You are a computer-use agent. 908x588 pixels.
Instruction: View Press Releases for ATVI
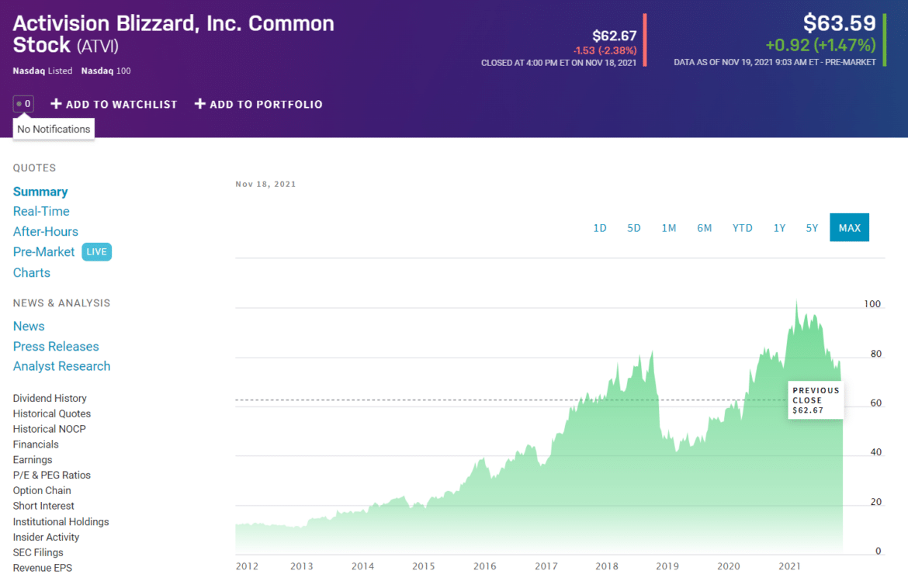(56, 346)
